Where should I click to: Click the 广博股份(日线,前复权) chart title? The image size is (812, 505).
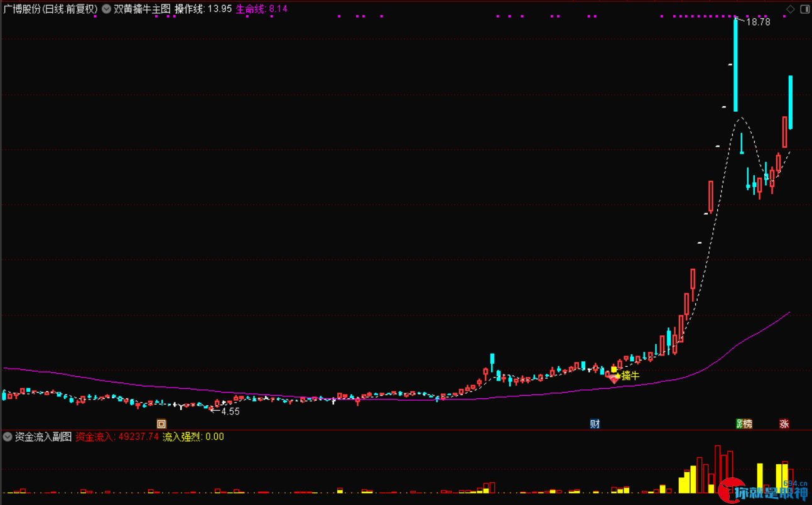tap(50, 9)
